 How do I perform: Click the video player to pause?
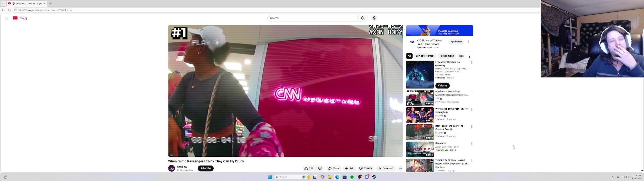click(286, 91)
